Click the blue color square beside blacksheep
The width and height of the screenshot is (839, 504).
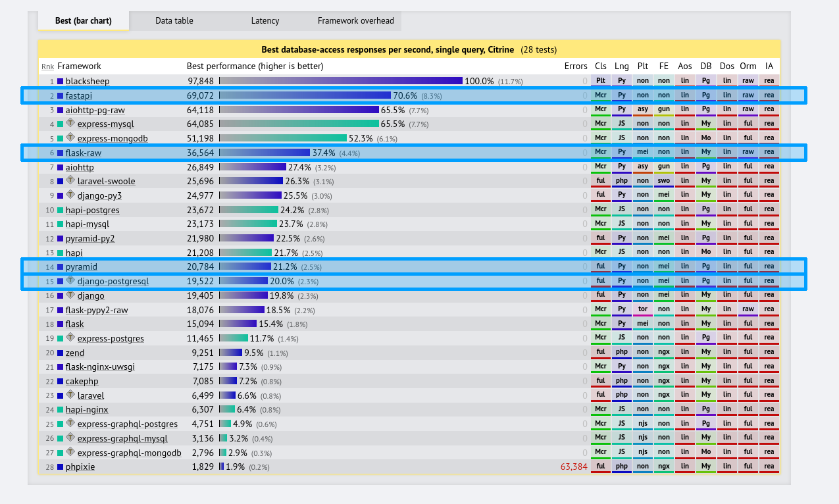(x=60, y=82)
